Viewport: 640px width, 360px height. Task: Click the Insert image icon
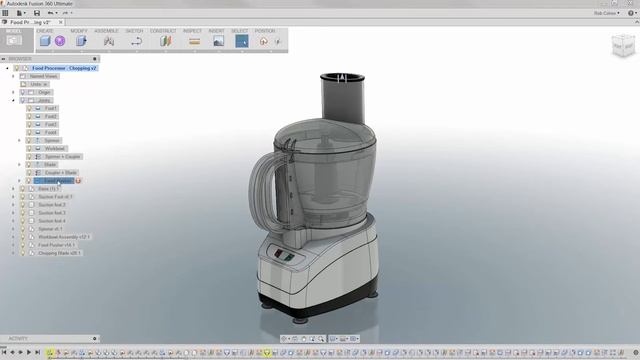(x=218, y=41)
